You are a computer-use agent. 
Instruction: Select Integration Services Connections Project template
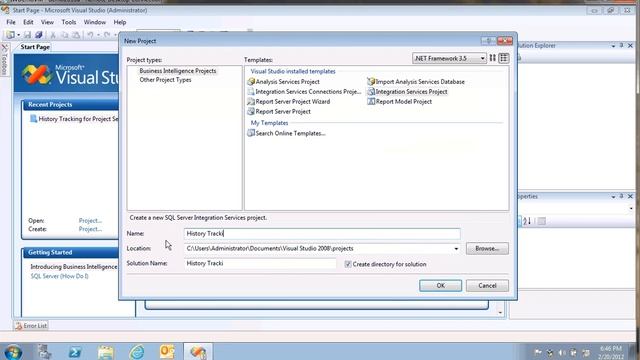[x=304, y=91]
